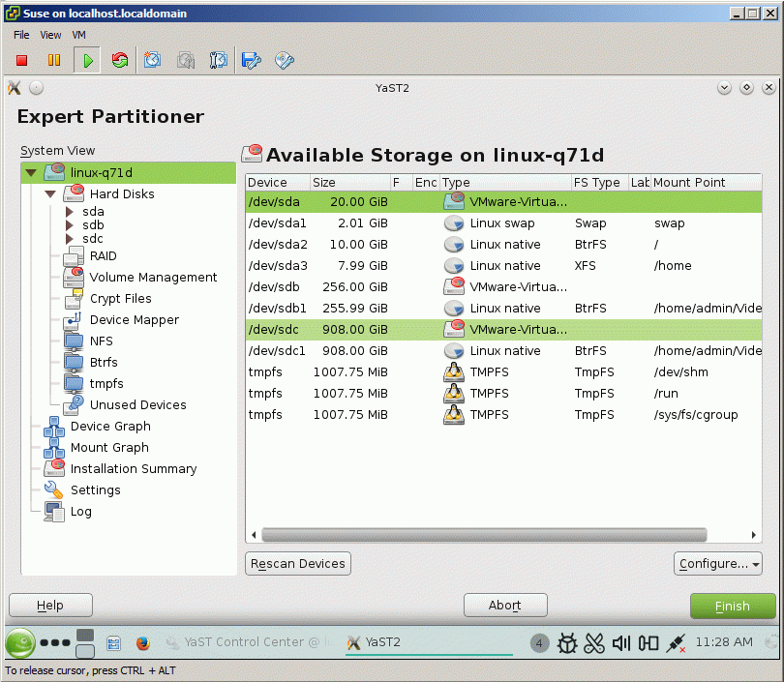Click the Abort button
The image size is (784, 682).
pyautogui.click(x=505, y=606)
